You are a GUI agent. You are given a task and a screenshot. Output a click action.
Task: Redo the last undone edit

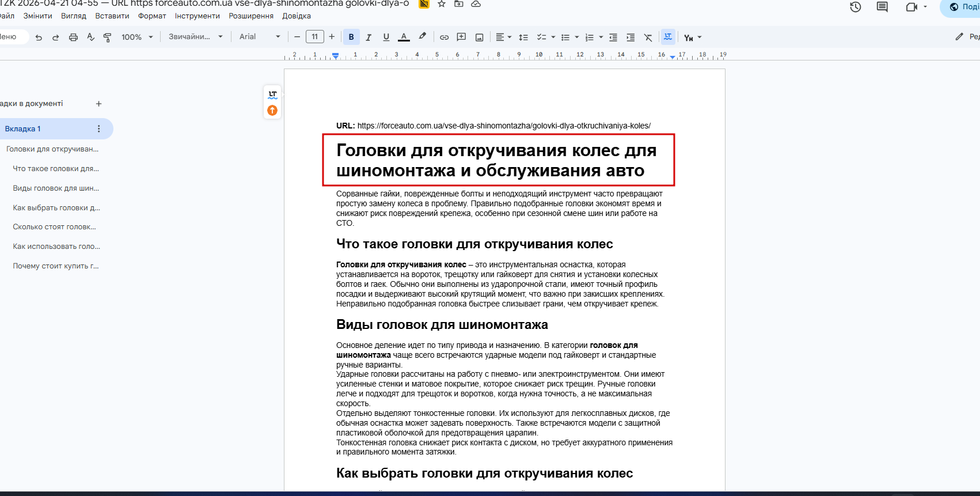coord(56,37)
